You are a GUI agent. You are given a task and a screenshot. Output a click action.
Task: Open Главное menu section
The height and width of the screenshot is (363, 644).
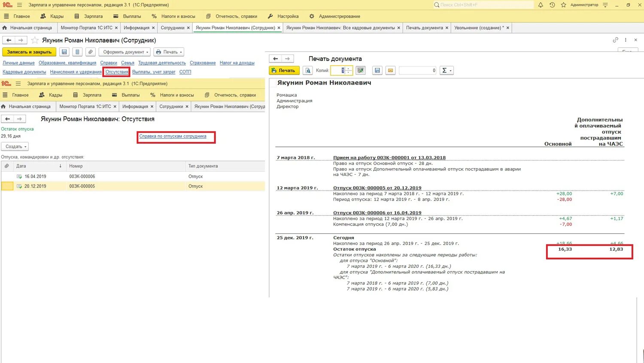click(x=17, y=16)
